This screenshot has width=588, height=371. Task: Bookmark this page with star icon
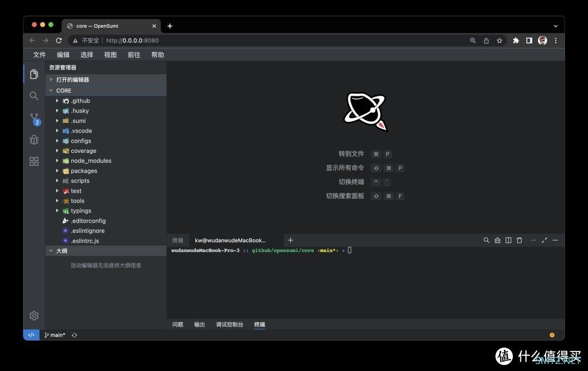[499, 40]
